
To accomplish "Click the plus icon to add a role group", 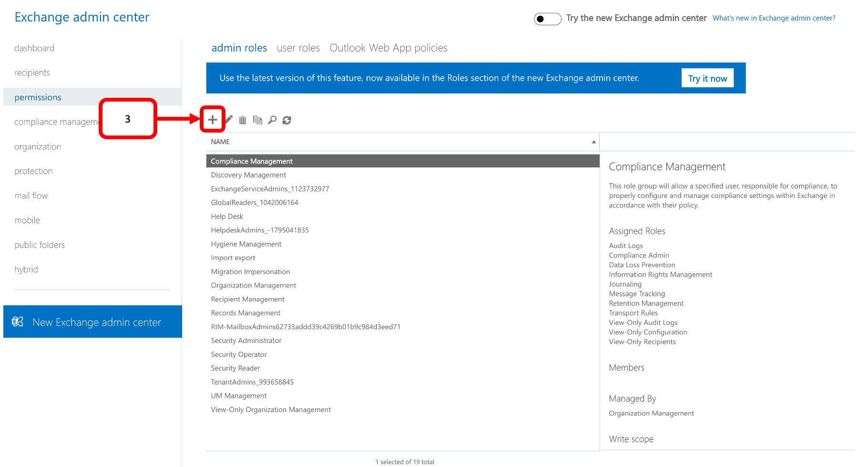I will (x=213, y=120).
